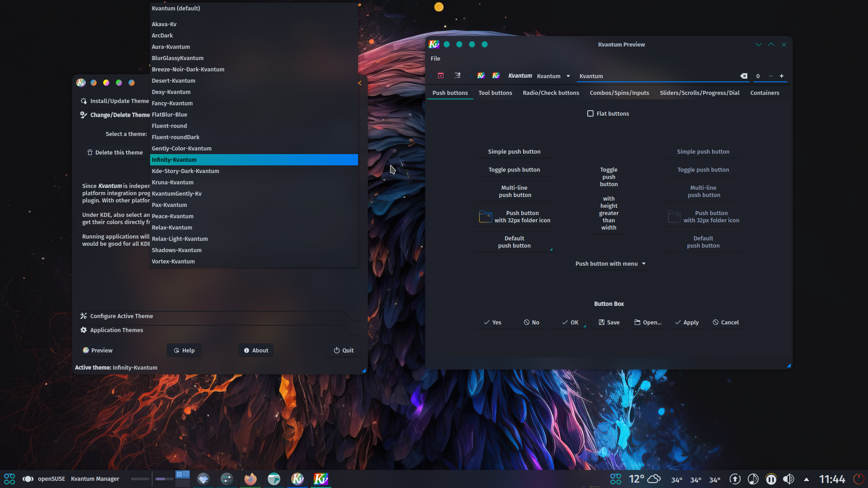Click OK in the Button Box

click(570, 322)
